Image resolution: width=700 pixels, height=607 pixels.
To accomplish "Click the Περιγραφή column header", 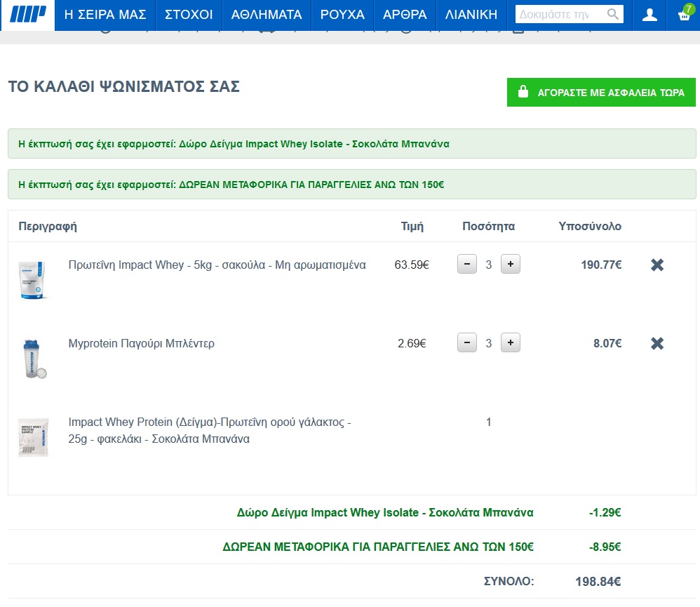I will pyautogui.click(x=48, y=227).
